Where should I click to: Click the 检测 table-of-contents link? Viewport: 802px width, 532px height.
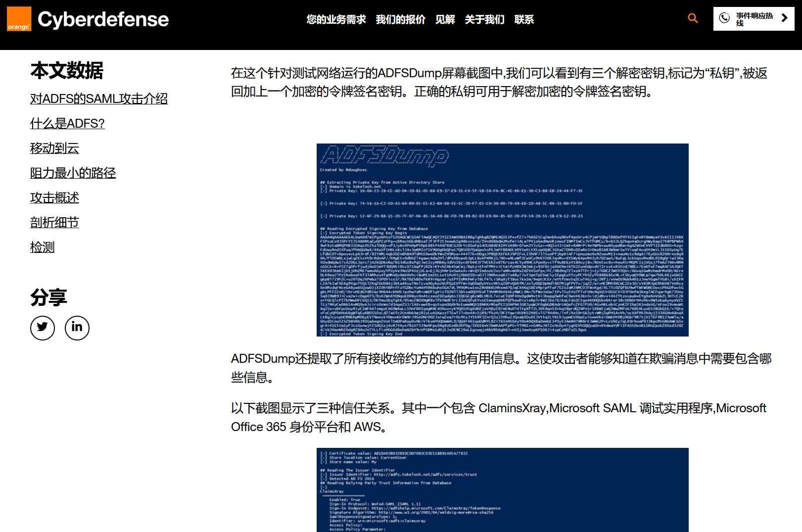[x=42, y=247]
